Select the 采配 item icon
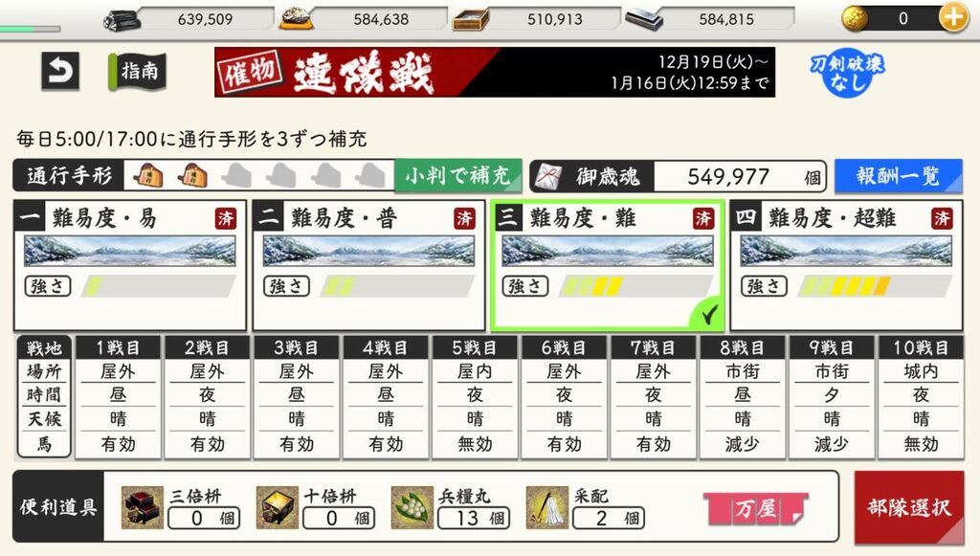Image resolution: width=980 pixels, height=556 pixels. [x=547, y=507]
